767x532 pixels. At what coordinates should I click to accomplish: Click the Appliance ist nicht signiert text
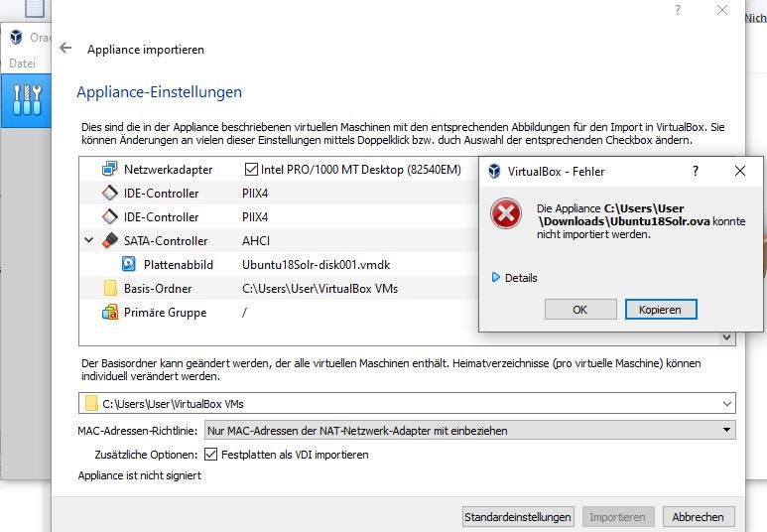140,475
